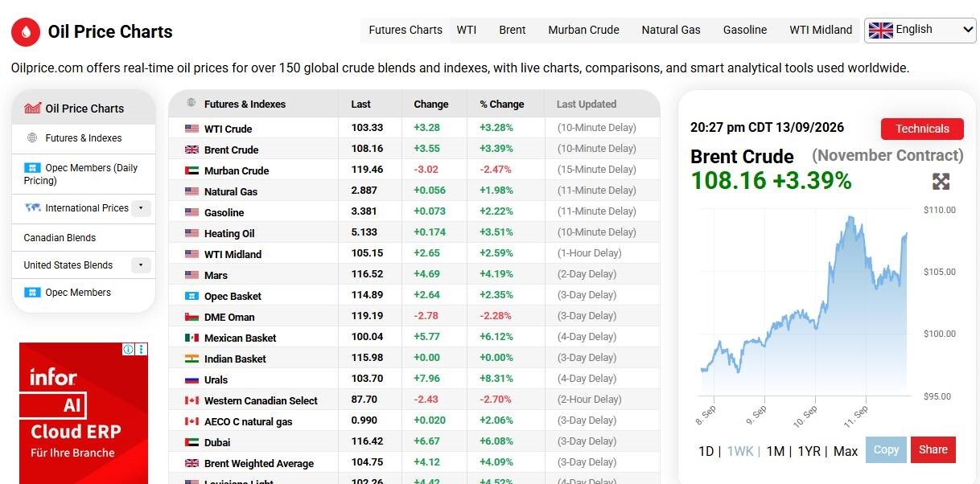Viewport: 980px width, 484px height.
Task: Click the Oil Price Charts site title
Action: coord(110,32)
